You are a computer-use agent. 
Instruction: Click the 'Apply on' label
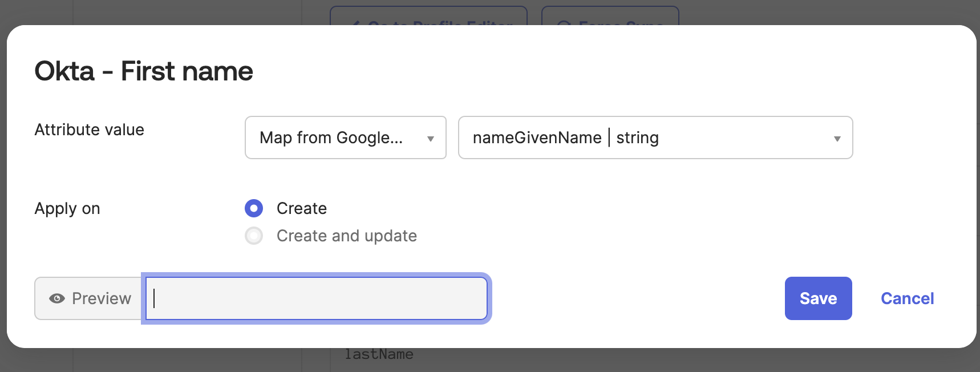(x=67, y=209)
